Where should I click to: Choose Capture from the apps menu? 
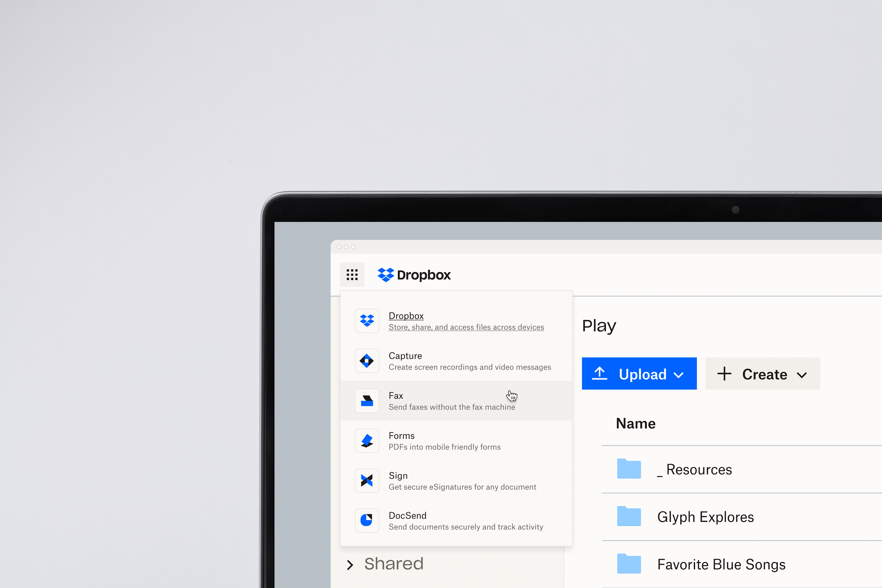tap(456, 361)
